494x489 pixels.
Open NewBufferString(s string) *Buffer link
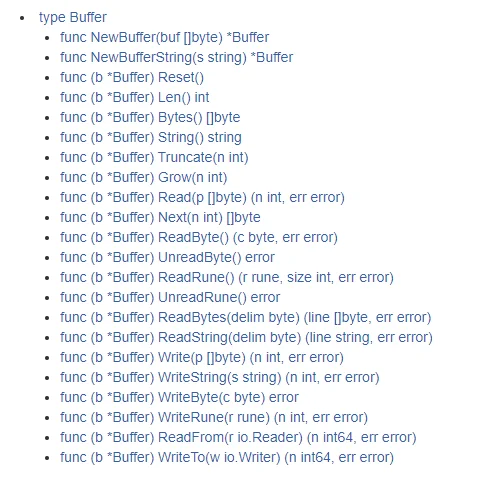[x=176, y=57]
